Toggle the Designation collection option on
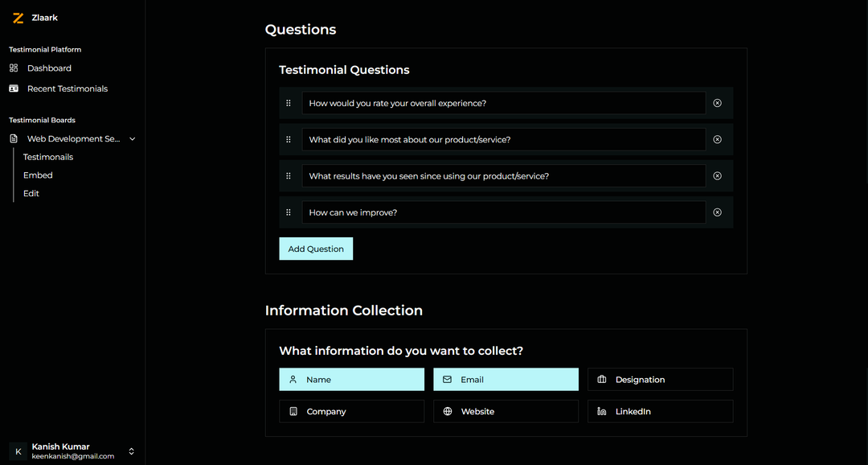 pos(660,379)
